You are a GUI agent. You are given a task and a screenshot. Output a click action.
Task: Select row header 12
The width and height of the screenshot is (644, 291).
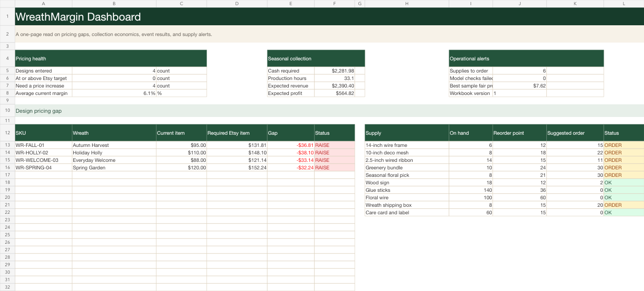pos(7,133)
